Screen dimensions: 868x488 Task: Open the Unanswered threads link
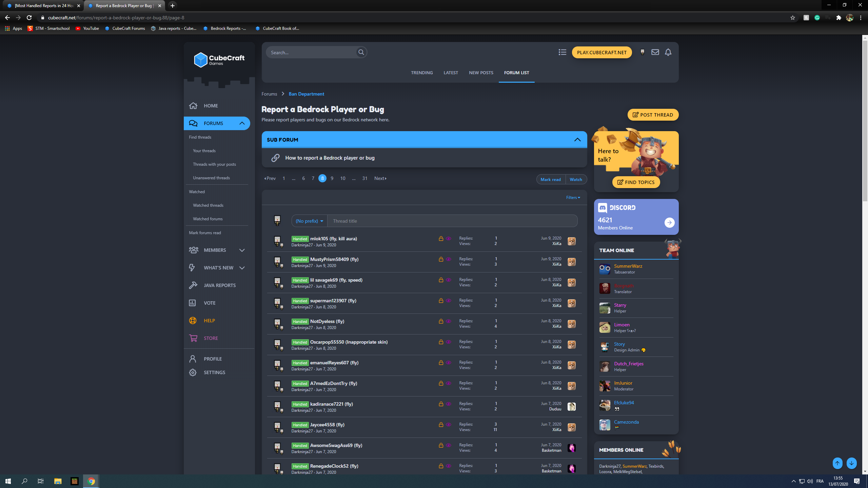click(x=211, y=178)
